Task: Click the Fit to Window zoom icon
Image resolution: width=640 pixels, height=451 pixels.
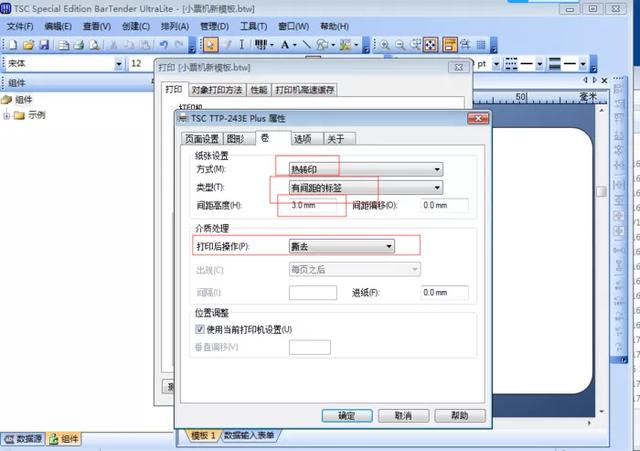Action: click(x=431, y=44)
